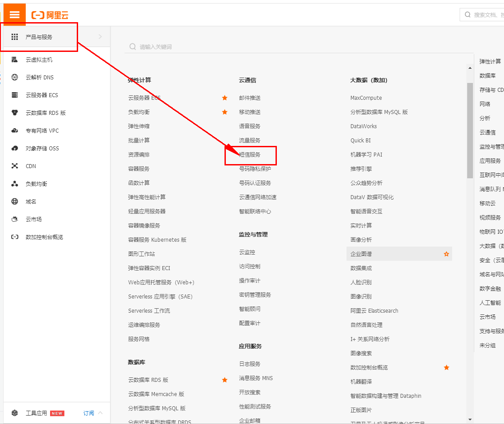Viewport: 504px width, 424px height.
Task: Unstar 负载均衡 in the 弹性计算 list
Action: (x=224, y=112)
